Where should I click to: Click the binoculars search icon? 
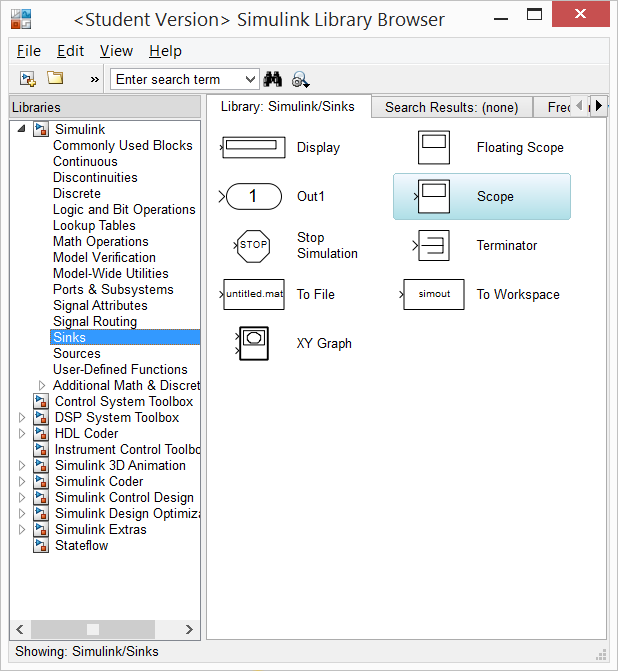pyautogui.click(x=273, y=79)
